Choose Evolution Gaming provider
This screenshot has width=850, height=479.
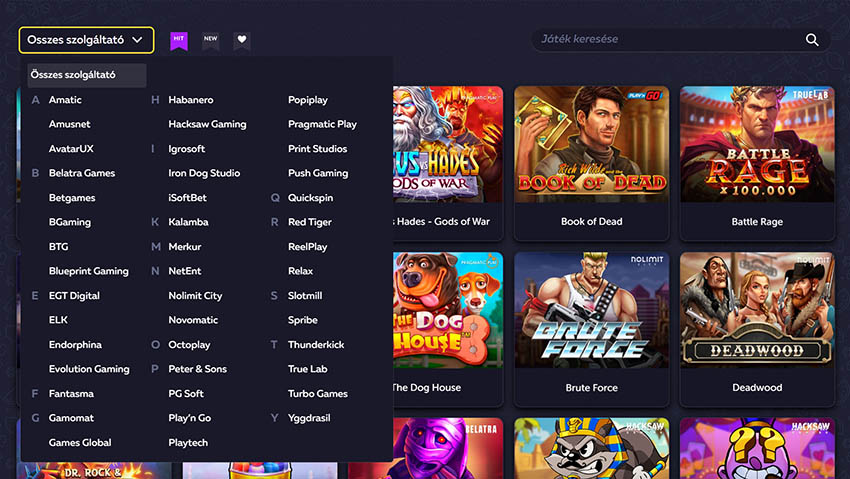coord(89,369)
